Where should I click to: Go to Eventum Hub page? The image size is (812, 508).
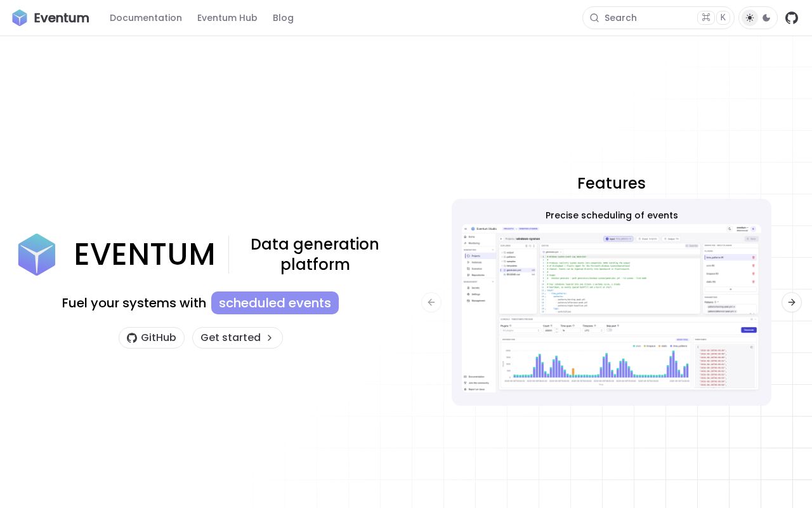click(x=227, y=18)
